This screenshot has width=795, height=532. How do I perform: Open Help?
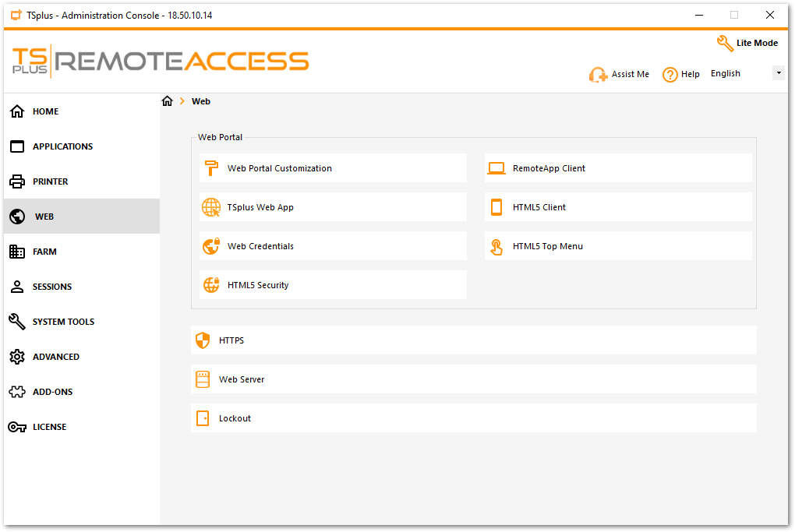[x=680, y=74]
